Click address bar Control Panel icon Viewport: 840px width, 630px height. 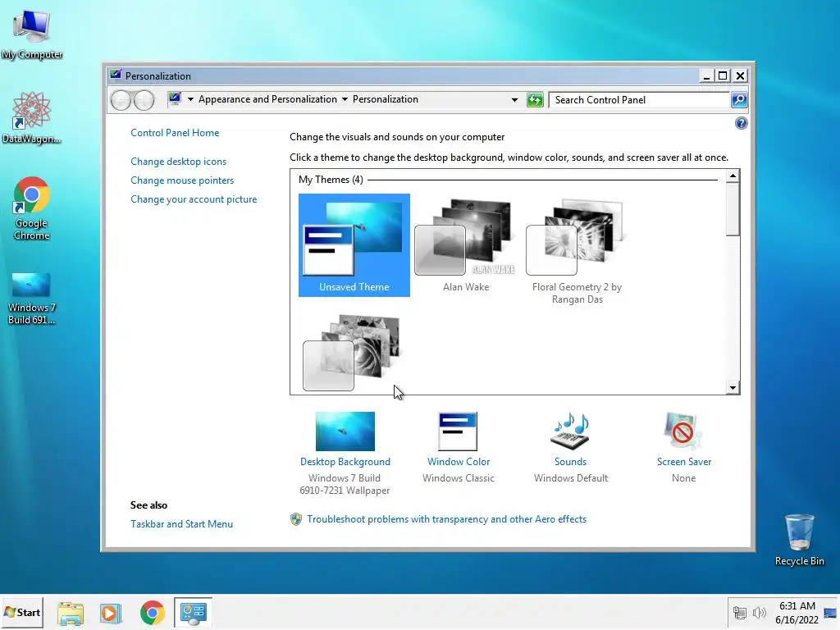(175, 99)
